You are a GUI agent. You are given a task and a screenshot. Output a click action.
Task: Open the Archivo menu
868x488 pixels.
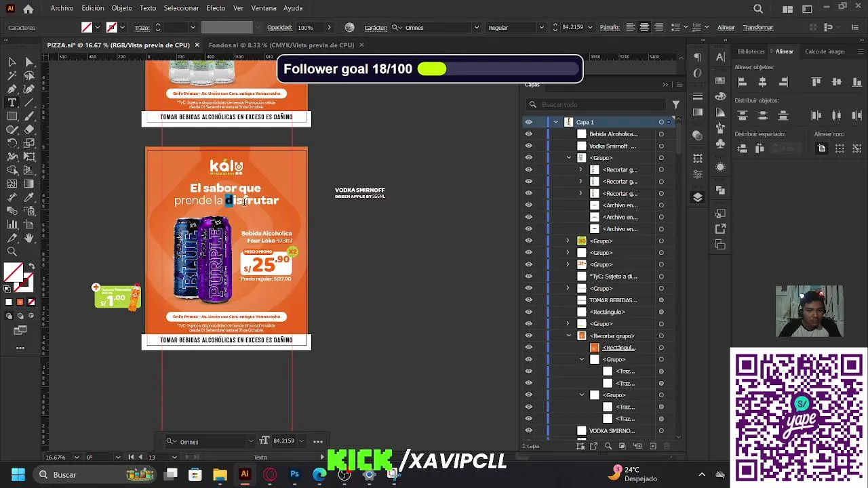pos(62,8)
